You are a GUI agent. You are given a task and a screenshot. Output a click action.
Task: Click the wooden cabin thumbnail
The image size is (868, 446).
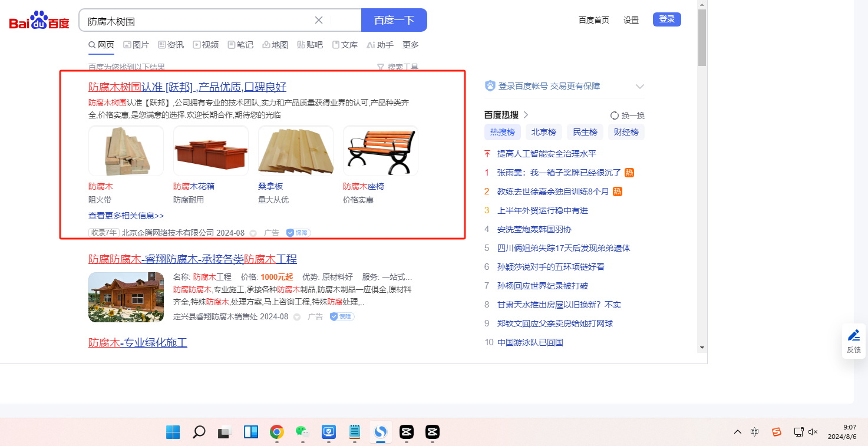pos(126,297)
